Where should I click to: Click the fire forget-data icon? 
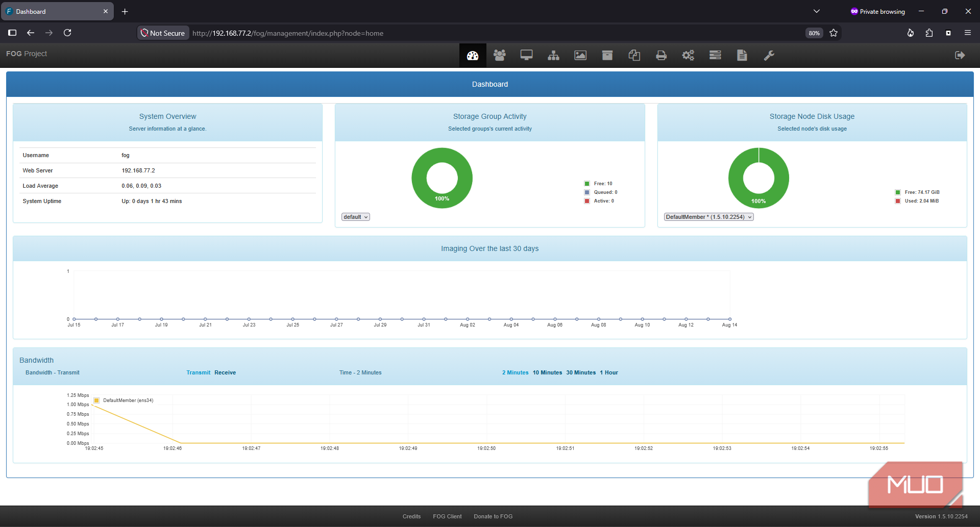click(x=910, y=33)
